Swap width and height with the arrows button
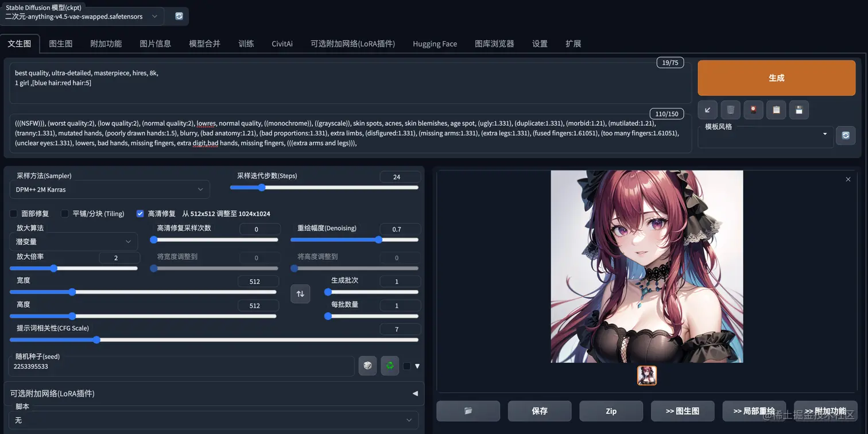 pos(300,294)
